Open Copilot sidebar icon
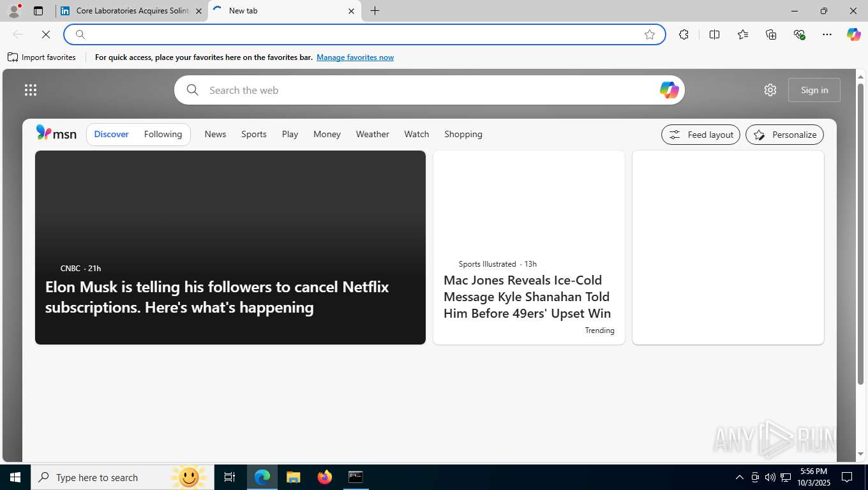868x490 pixels. click(x=854, y=34)
